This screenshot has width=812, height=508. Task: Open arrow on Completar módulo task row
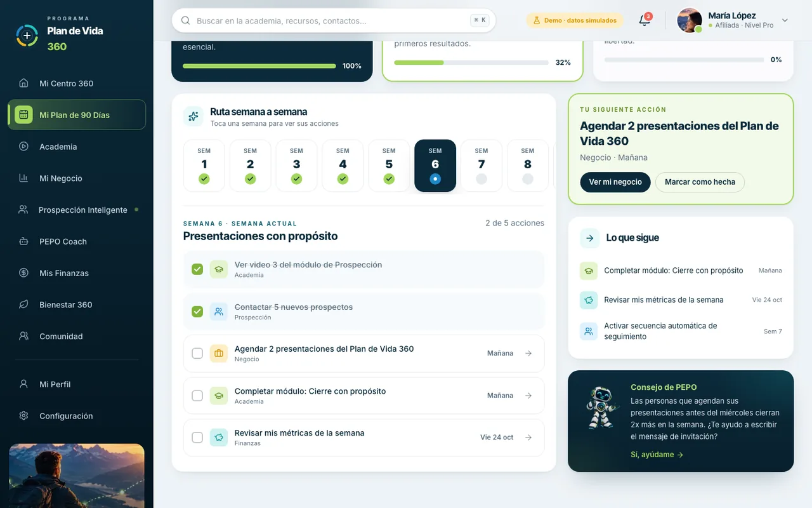coord(528,396)
